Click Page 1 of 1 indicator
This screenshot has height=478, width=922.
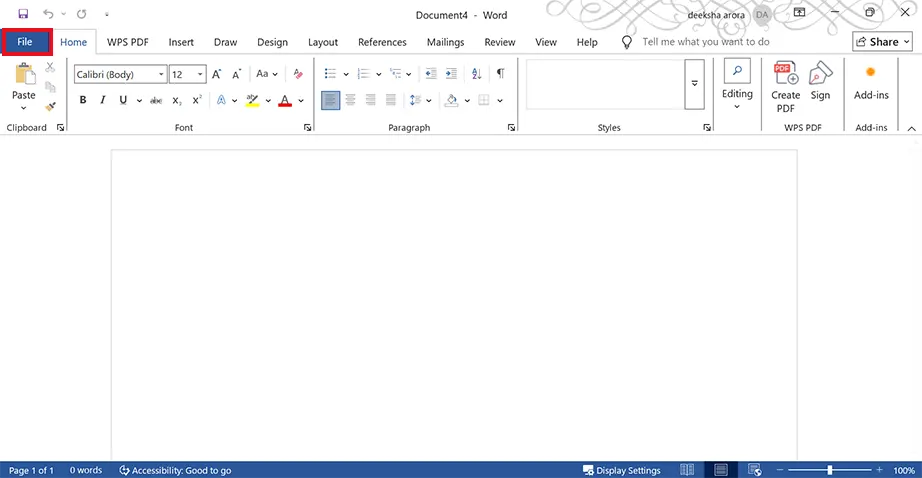tap(31, 470)
